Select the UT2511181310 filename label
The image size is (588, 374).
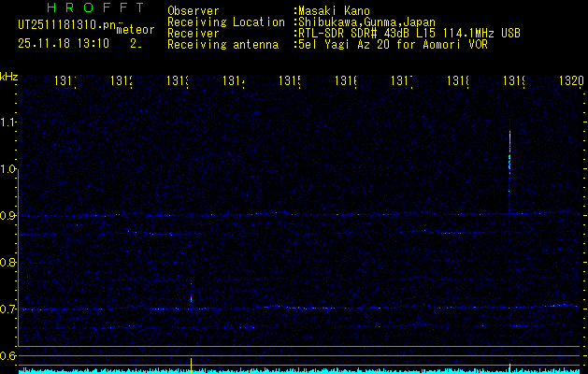(x=64, y=22)
